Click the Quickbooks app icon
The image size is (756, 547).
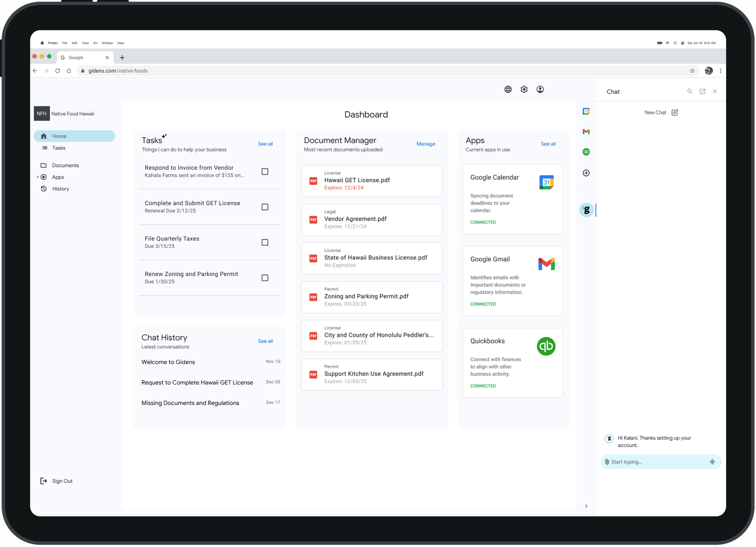(545, 346)
